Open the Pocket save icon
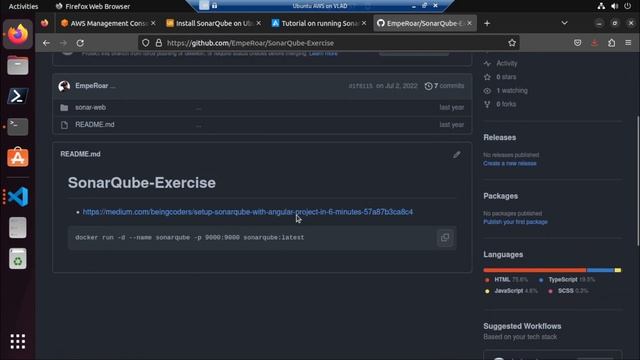 pyautogui.click(x=577, y=43)
